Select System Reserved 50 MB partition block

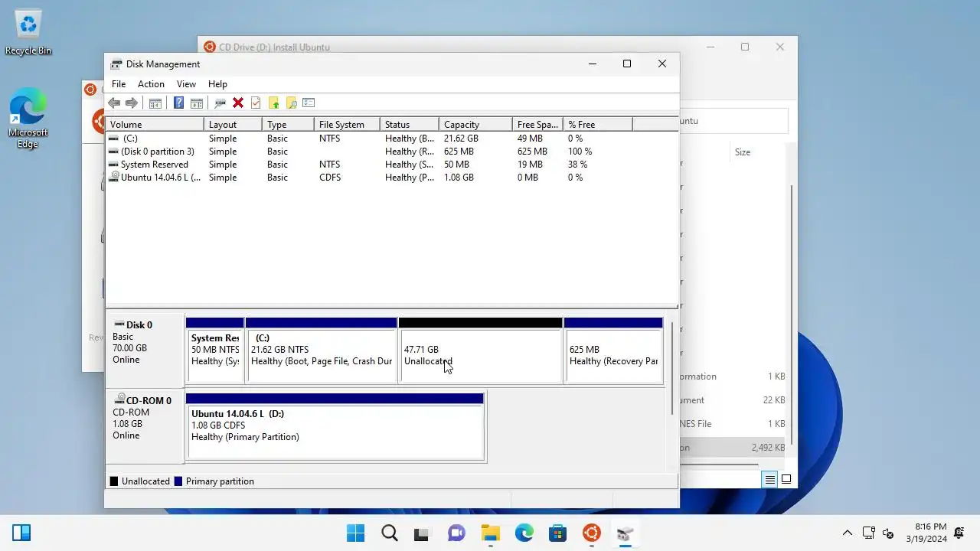215,350
